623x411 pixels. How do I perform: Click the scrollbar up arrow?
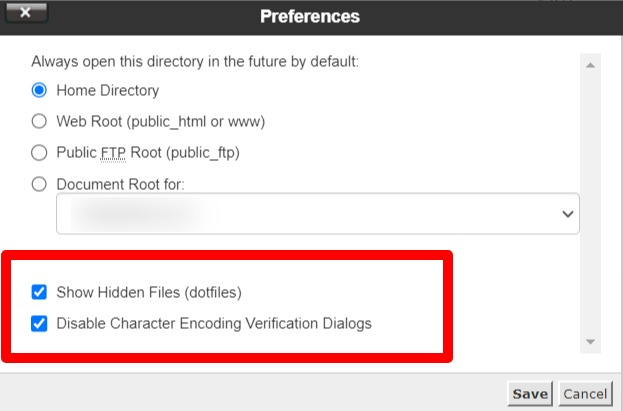tap(590, 66)
